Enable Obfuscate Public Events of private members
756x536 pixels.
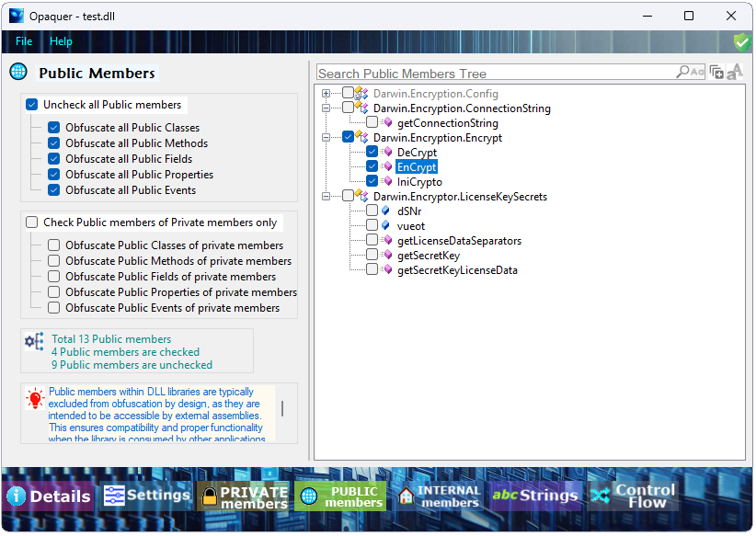pos(53,307)
